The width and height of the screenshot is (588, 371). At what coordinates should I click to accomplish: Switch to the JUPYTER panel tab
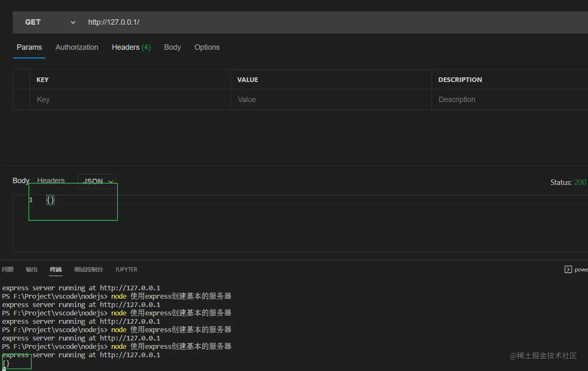tap(126, 269)
